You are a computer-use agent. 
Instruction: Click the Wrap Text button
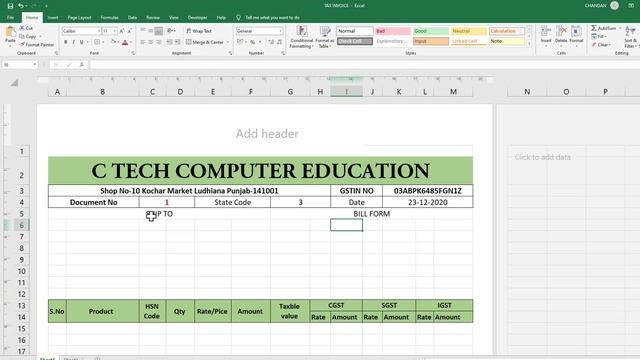(x=199, y=31)
